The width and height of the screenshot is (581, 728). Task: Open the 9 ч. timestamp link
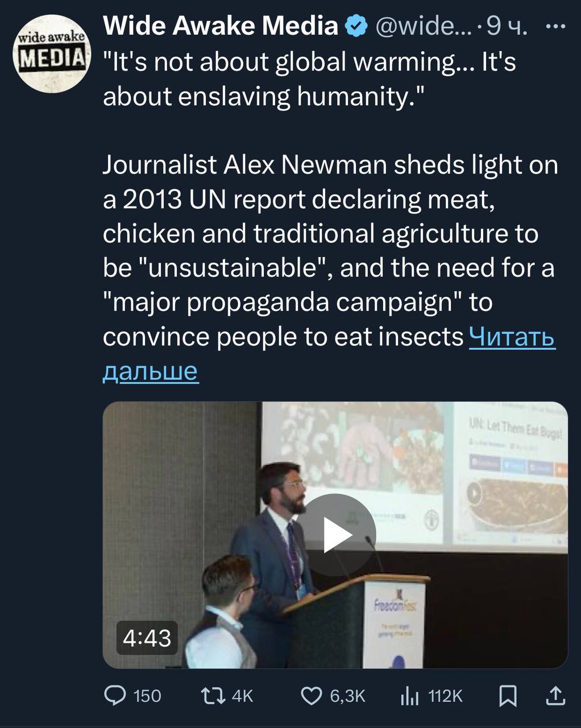point(508,27)
